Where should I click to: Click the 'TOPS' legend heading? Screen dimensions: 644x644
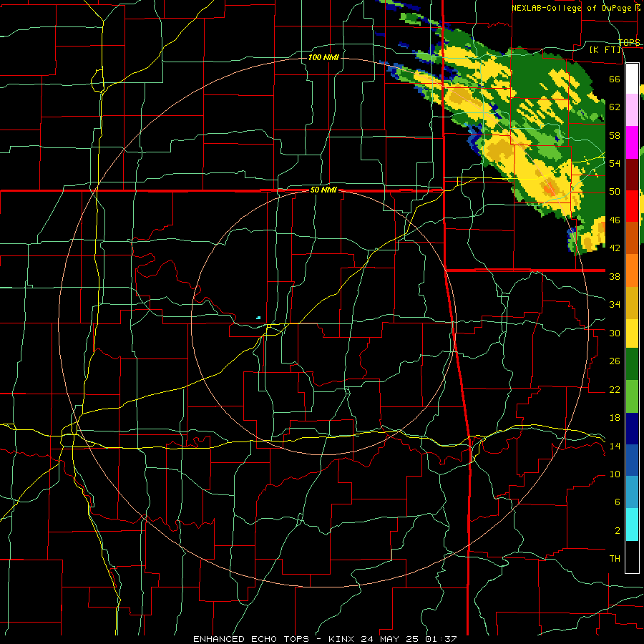[x=629, y=42]
